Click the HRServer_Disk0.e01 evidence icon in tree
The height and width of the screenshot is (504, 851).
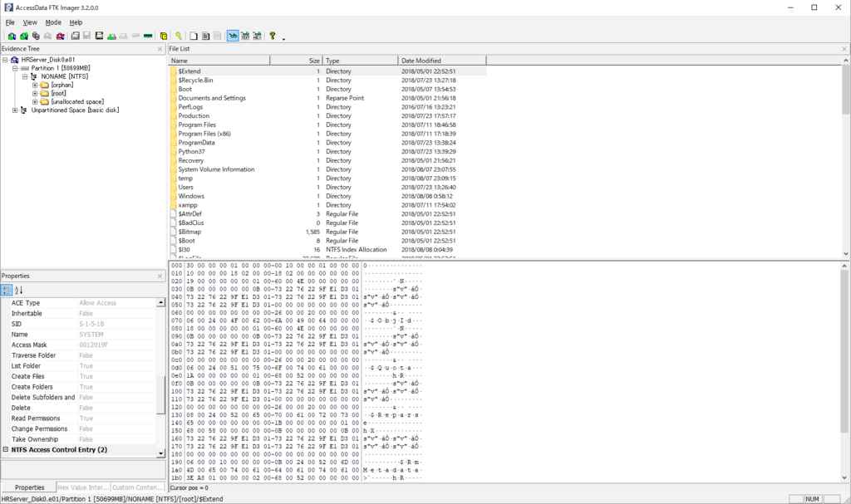[15, 60]
